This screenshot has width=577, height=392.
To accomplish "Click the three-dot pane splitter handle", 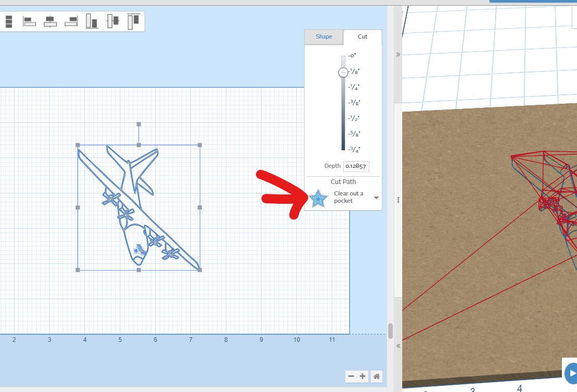I will 398,200.
